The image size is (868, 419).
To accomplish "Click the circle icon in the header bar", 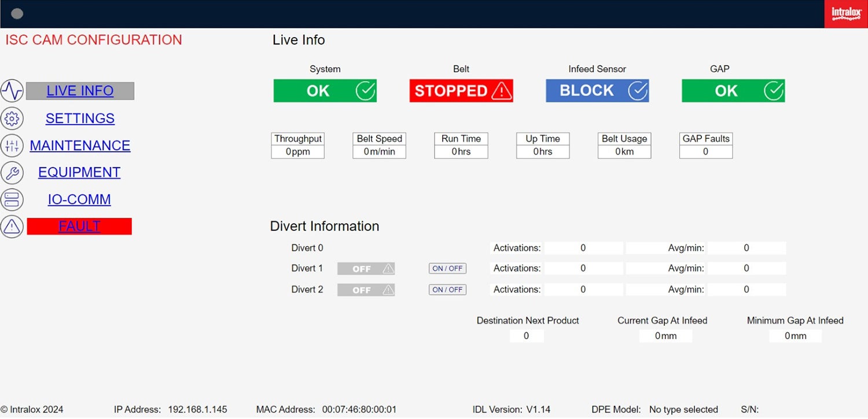I will tap(17, 13).
